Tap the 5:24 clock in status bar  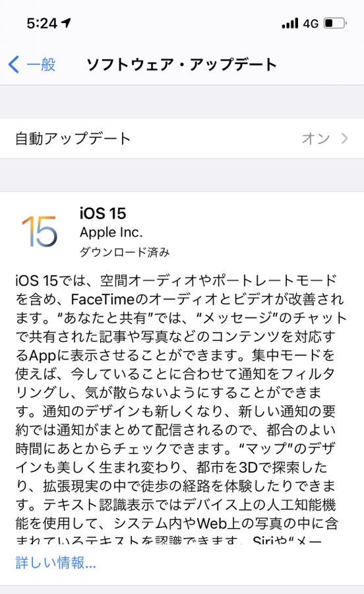pyautogui.click(x=42, y=24)
